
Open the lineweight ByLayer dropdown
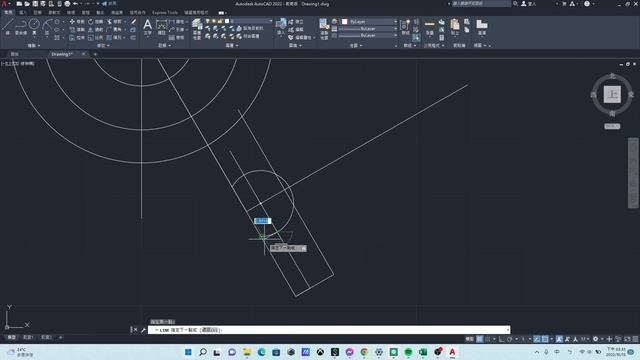point(369,29)
